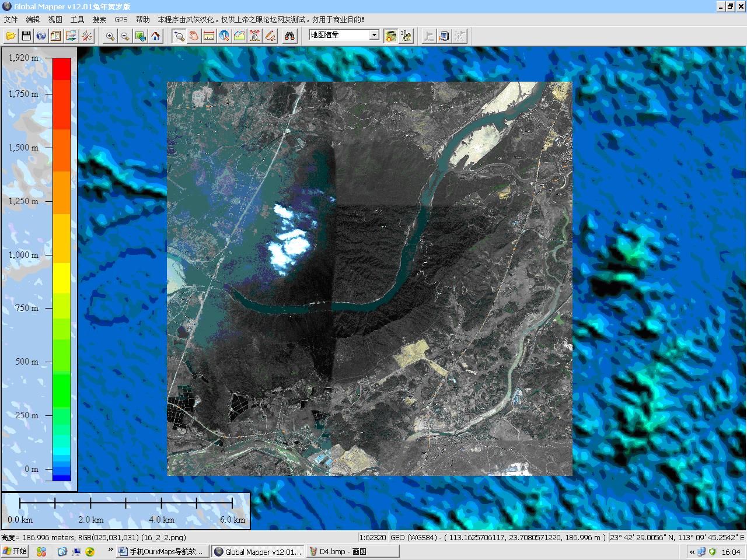Click the red 1,920 m legend color

[x=61, y=68]
